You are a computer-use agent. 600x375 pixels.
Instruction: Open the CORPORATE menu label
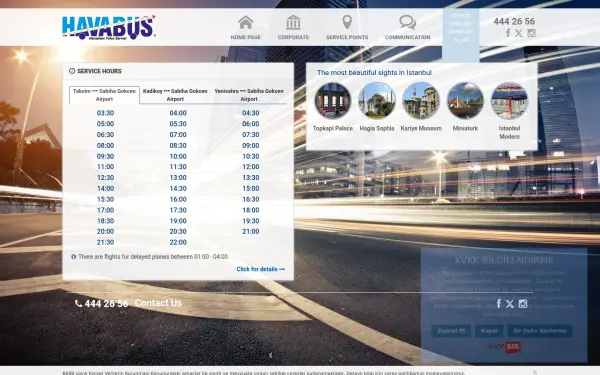(x=293, y=37)
